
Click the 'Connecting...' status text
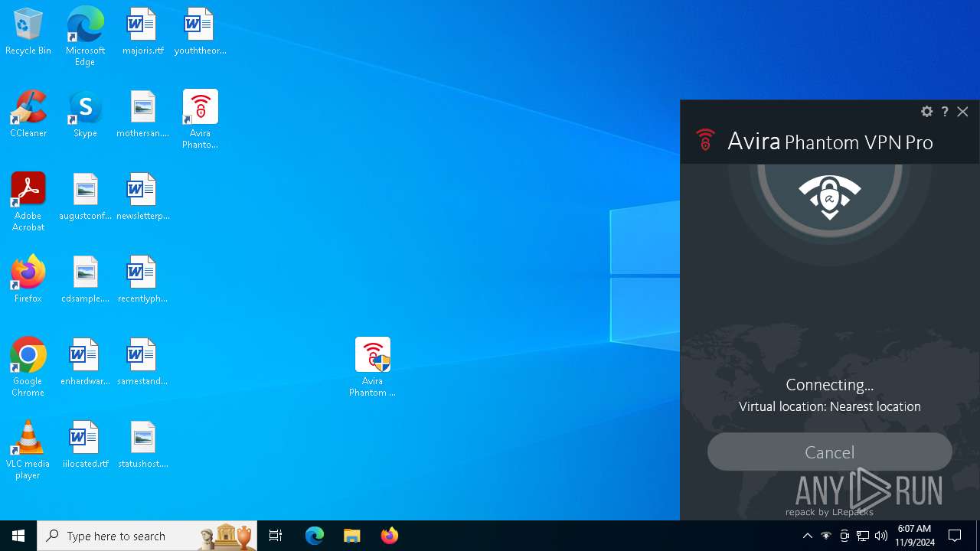[830, 385]
